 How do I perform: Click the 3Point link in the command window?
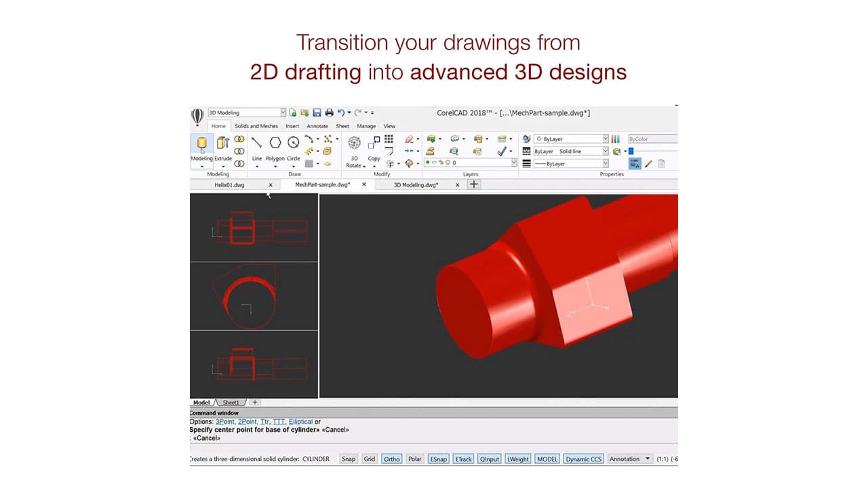pyautogui.click(x=224, y=421)
